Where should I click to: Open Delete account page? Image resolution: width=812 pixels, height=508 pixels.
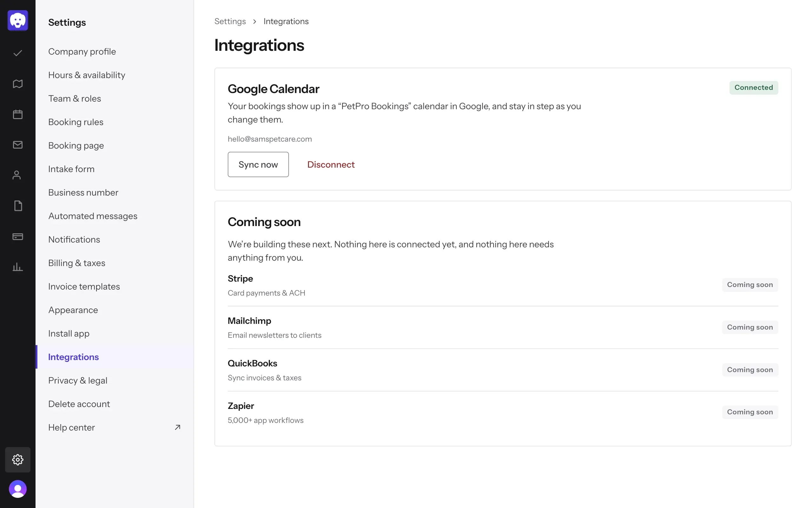(115, 404)
